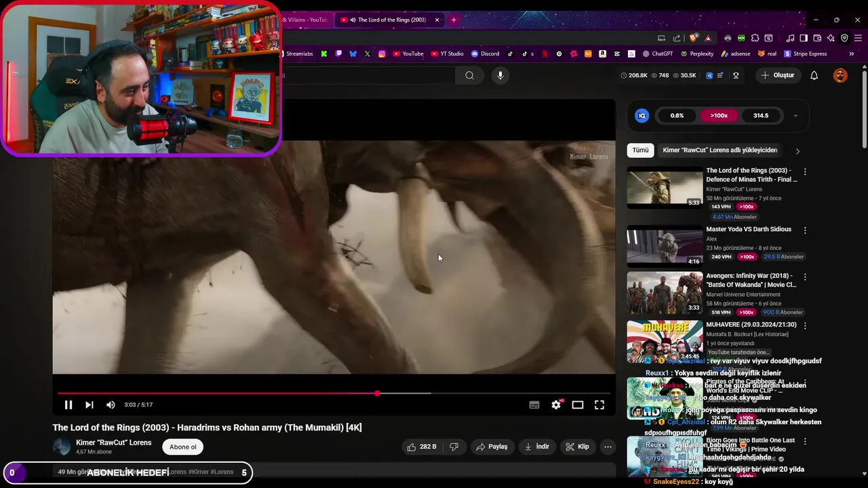Open the account avatar menu
Viewport: 868px width, 488px height.
(840, 75)
